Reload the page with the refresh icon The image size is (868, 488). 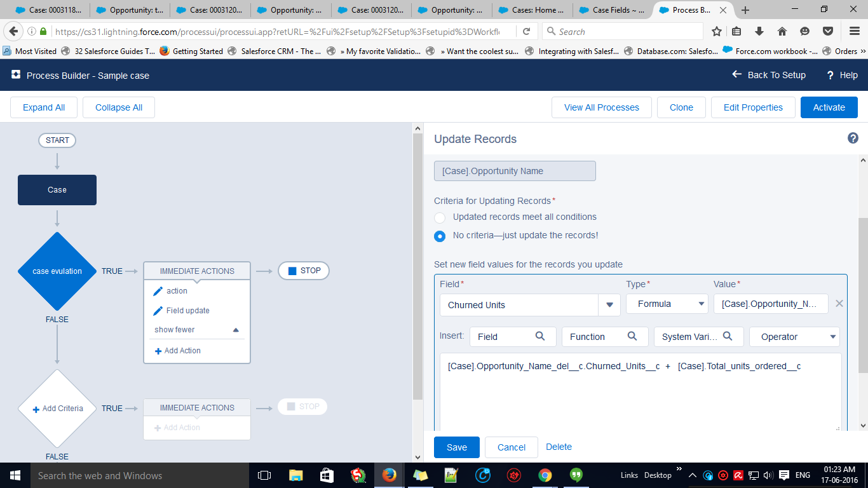[x=526, y=31]
